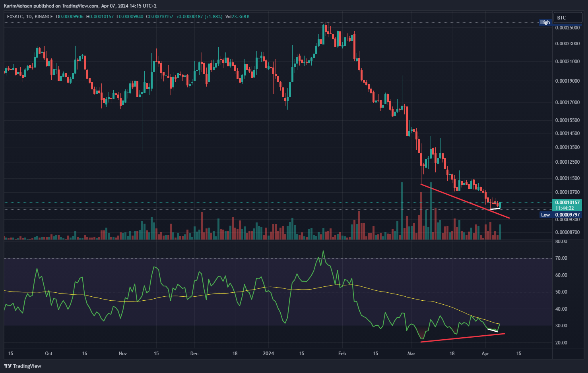Click the Nov label on time axis
Image resolution: width=588 pixels, height=373 pixels.
[x=123, y=354]
